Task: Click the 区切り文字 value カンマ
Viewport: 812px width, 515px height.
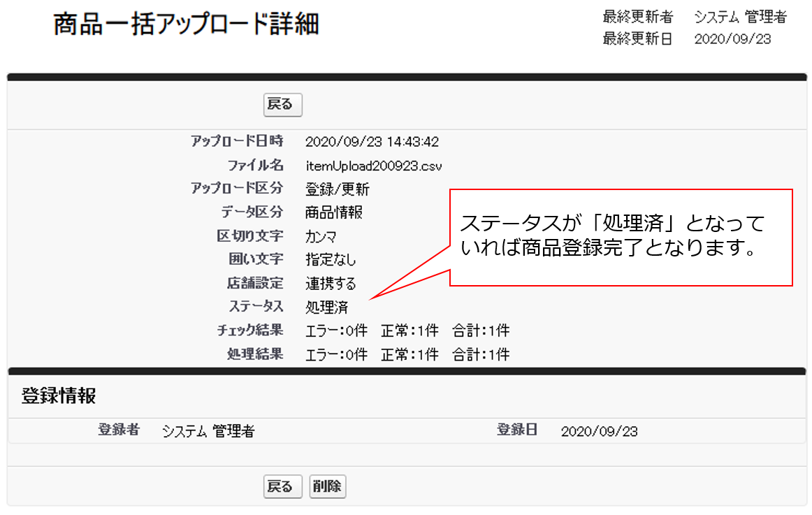Action: 321,237
